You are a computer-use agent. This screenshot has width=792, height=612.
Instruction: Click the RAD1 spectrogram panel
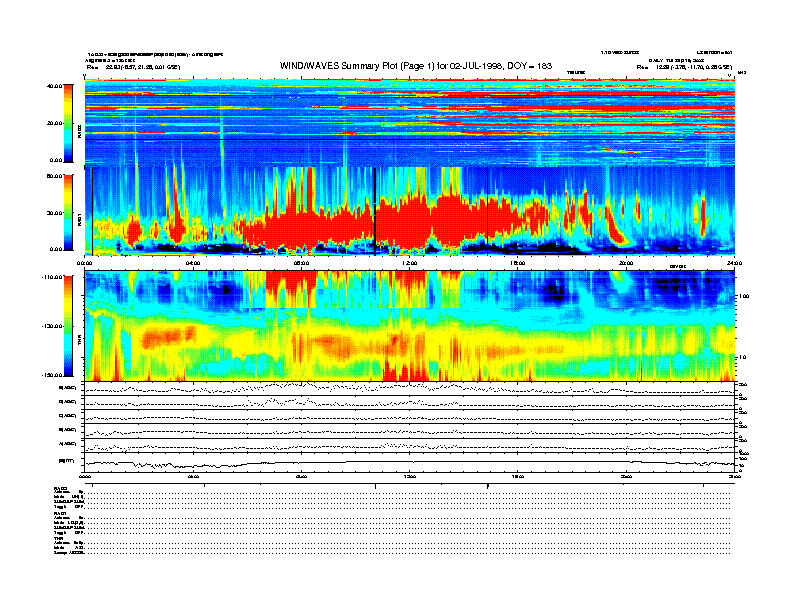point(409,211)
